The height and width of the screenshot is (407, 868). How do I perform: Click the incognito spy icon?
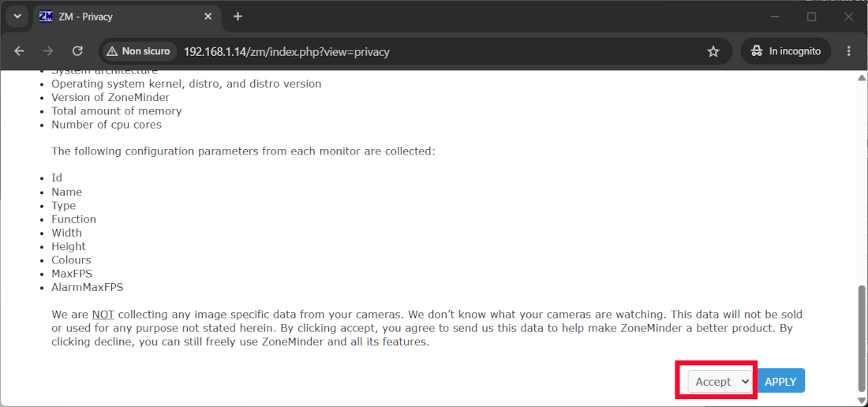(756, 51)
